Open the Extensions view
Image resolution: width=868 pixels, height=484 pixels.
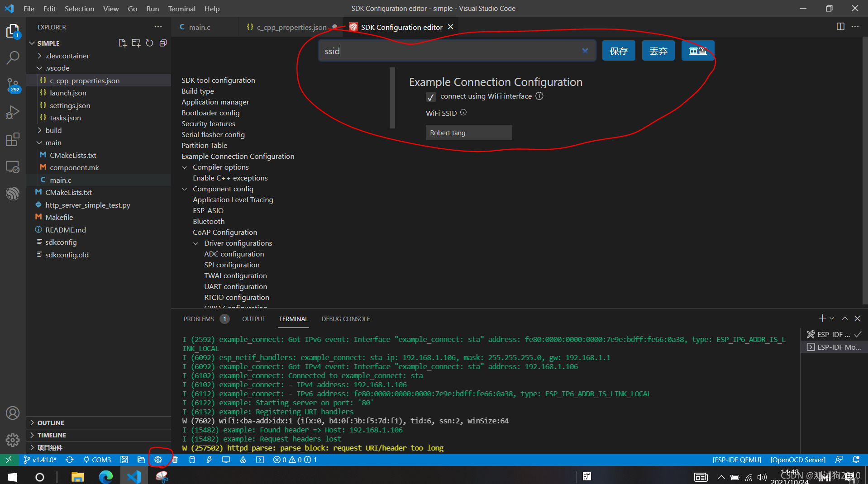(x=13, y=139)
